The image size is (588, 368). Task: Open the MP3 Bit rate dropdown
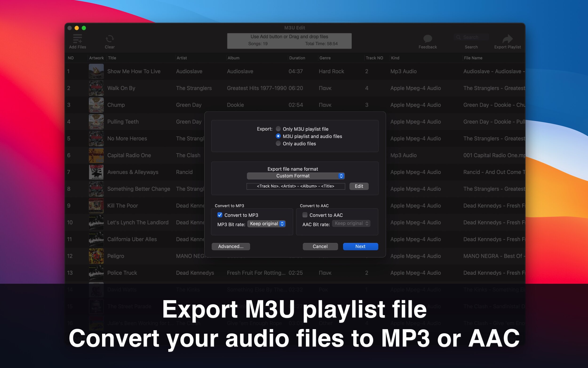pyautogui.click(x=266, y=224)
